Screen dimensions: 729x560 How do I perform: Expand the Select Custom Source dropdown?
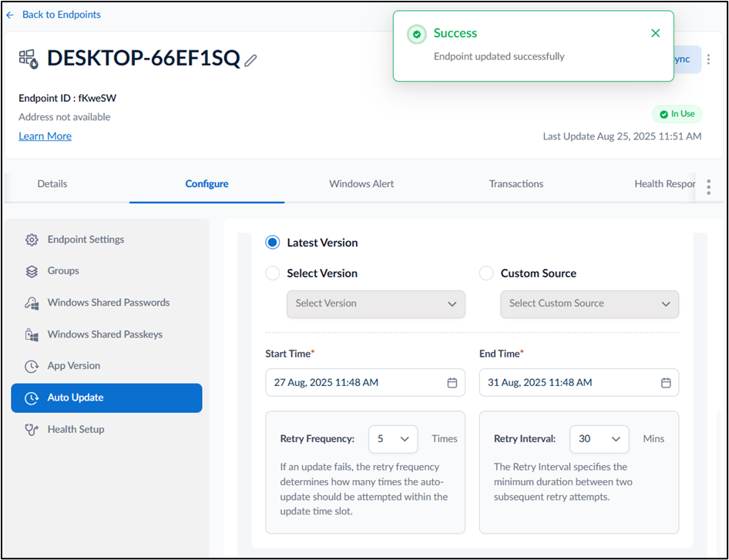point(590,304)
